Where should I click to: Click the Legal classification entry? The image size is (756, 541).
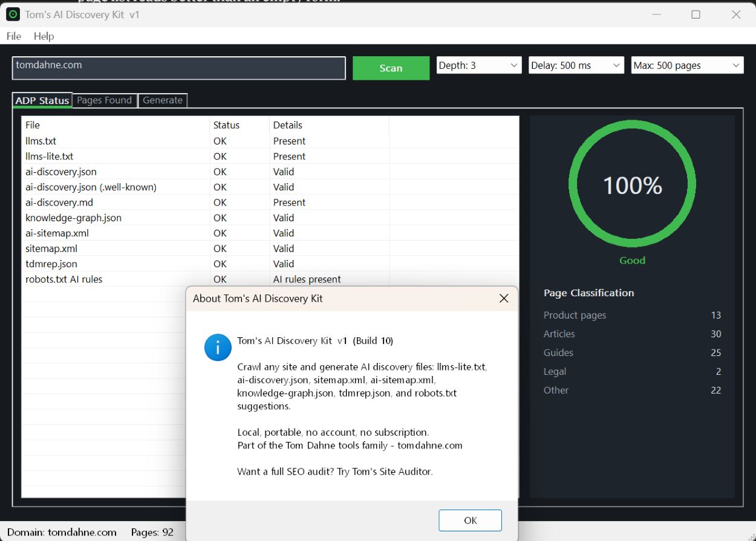pyautogui.click(x=632, y=371)
